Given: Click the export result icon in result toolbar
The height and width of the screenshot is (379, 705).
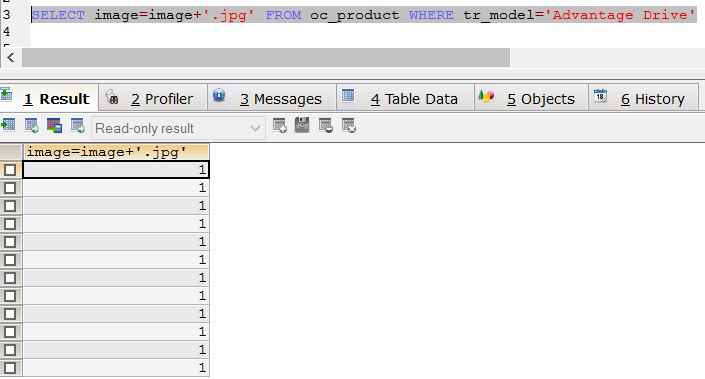Looking at the screenshot, I should [x=9, y=125].
